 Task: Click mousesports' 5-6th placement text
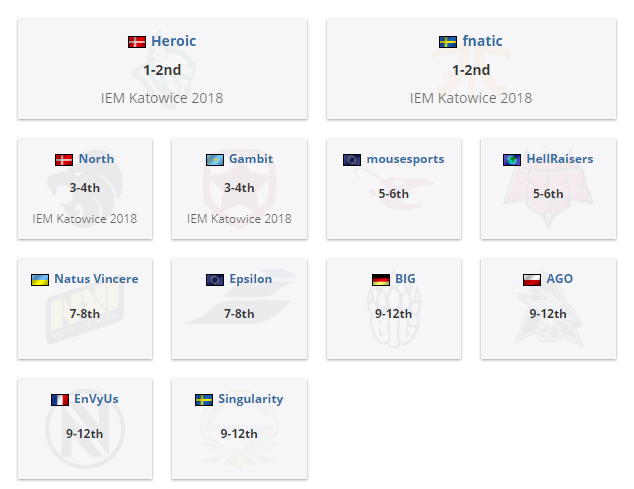pos(393,194)
